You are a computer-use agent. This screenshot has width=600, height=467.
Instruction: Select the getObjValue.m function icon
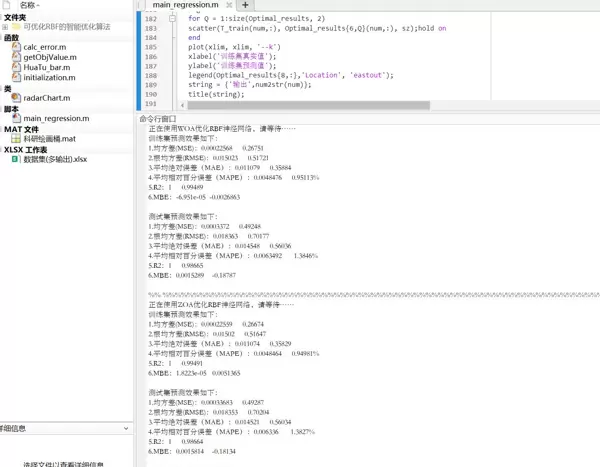pos(16,57)
